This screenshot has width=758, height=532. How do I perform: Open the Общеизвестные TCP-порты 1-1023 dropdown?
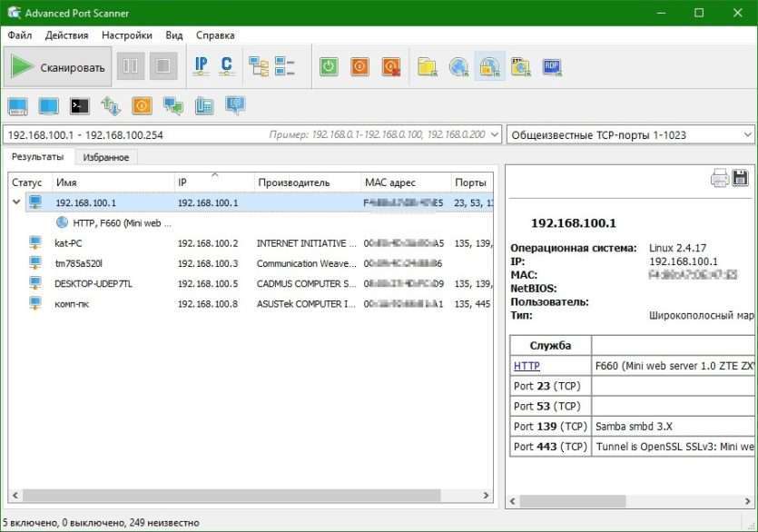pyautogui.click(x=630, y=135)
